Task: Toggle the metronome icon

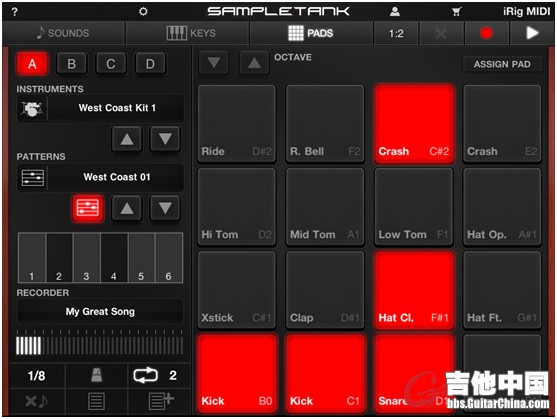Action: [x=97, y=375]
